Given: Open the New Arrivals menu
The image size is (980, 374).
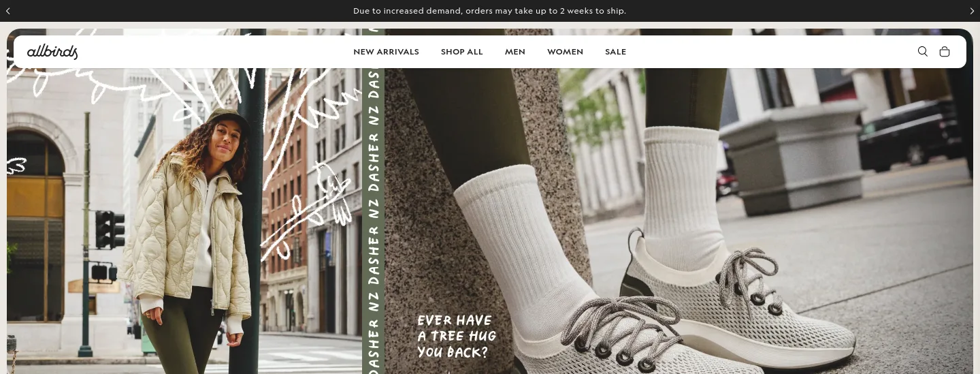Looking at the screenshot, I should 386,52.
